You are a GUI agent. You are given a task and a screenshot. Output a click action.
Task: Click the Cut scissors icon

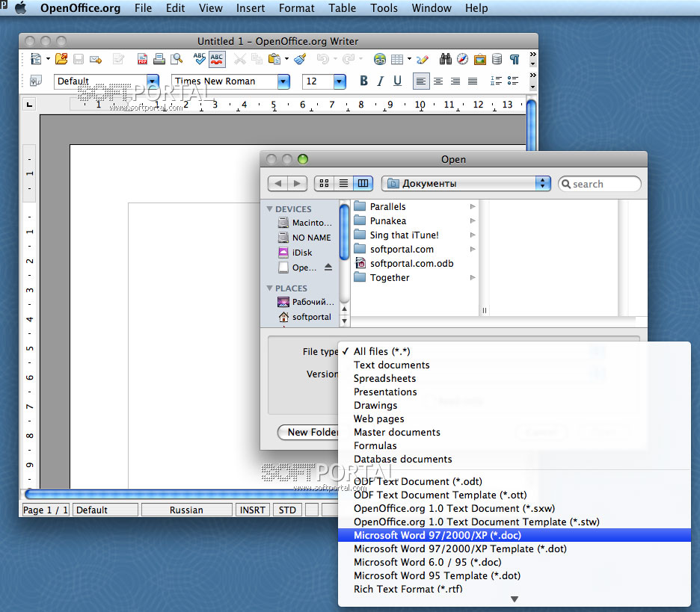click(x=240, y=59)
